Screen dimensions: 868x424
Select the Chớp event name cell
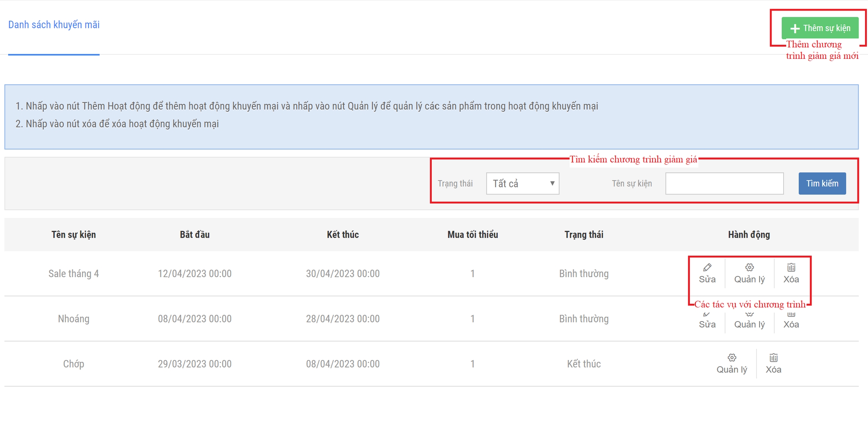[x=73, y=364]
